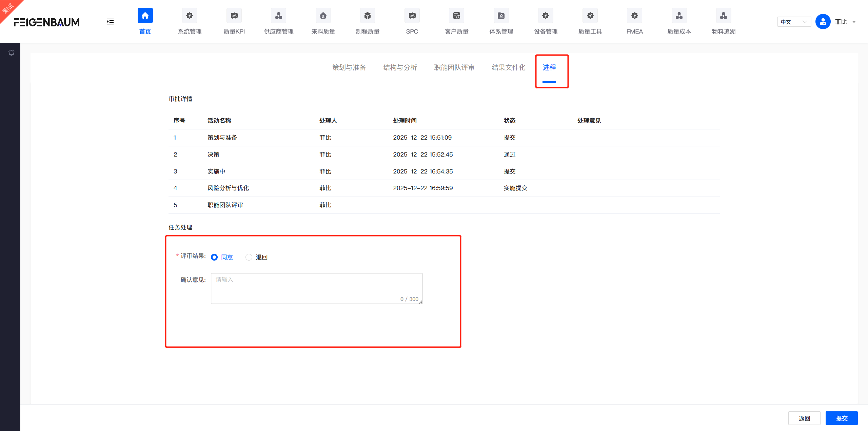
Task: Click inside the 确认意见 comment field
Action: (316, 286)
